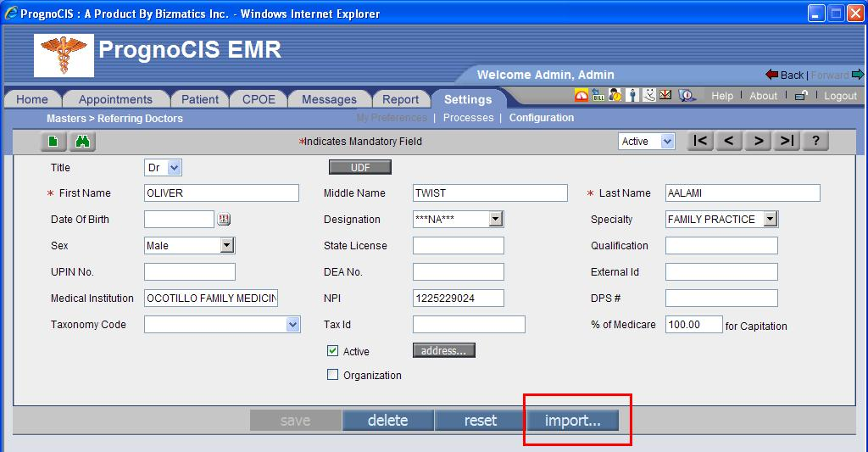The height and width of the screenshot is (452, 868).
Task: Click the question mark help button
Action: 815,142
